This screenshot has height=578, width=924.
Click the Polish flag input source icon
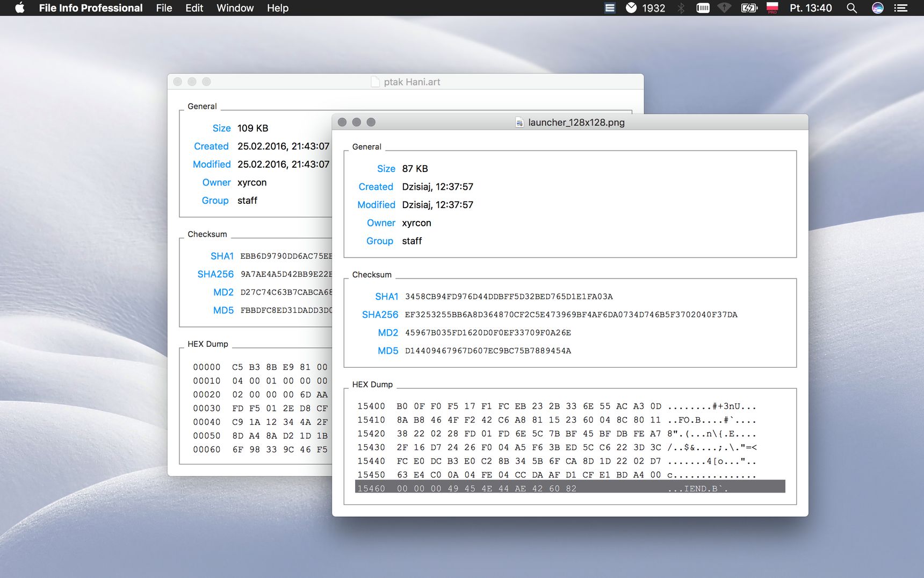773,8
